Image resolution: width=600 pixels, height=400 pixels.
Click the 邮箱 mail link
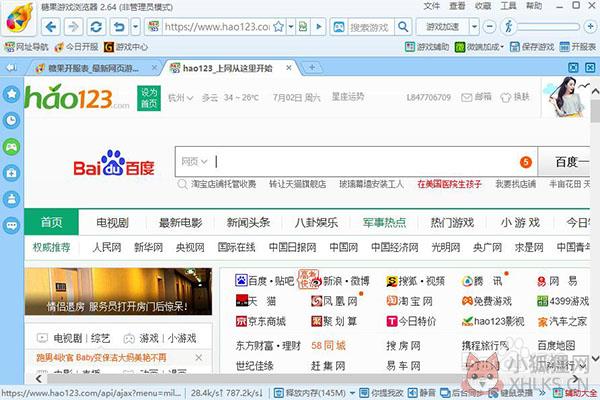click(476, 97)
